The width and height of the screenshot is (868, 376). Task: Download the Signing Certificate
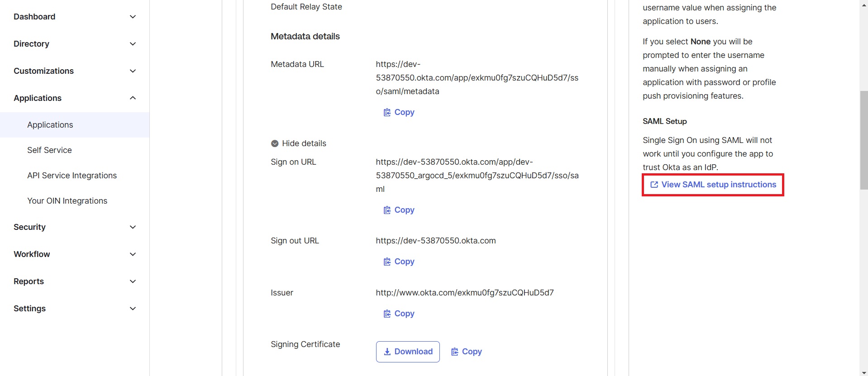407,351
